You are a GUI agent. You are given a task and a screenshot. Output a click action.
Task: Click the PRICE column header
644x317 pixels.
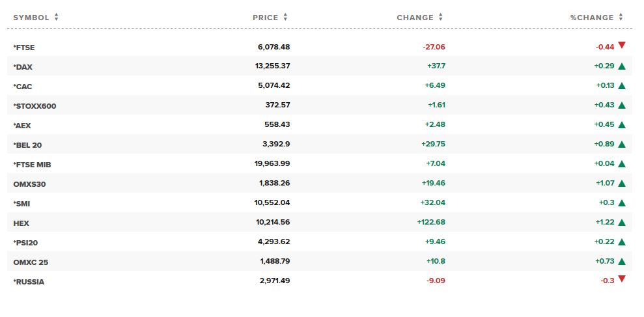click(265, 18)
